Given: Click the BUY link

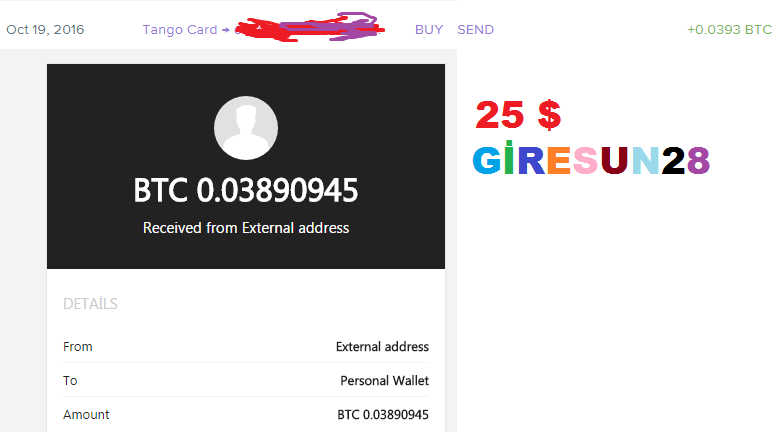Looking at the screenshot, I should tap(429, 30).
